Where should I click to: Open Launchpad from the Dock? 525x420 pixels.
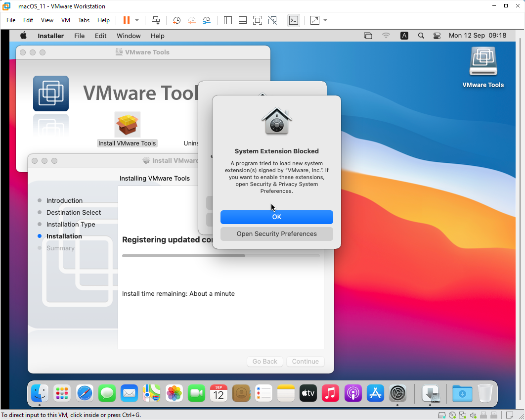tap(62, 393)
